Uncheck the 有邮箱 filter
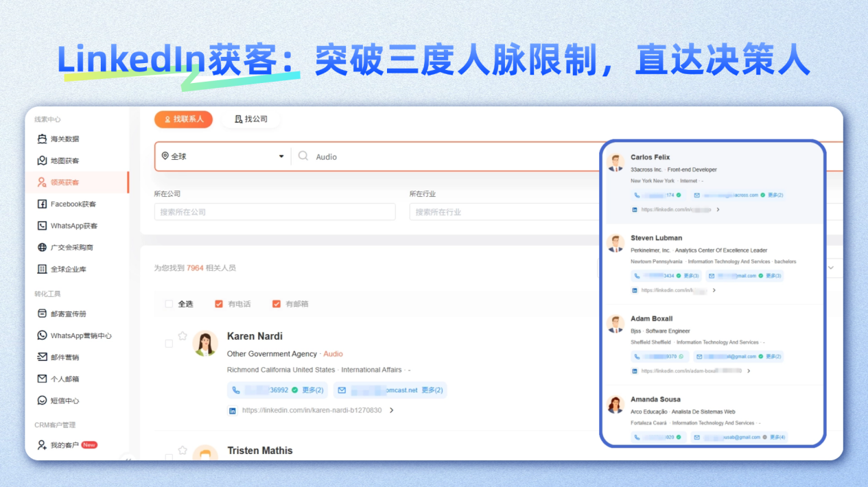868x487 pixels. tap(277, 304)
